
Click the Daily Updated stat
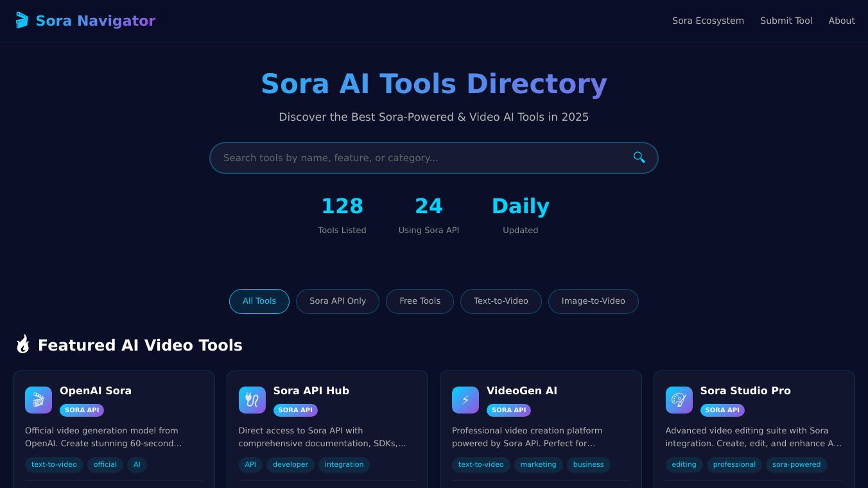point(521,215)
